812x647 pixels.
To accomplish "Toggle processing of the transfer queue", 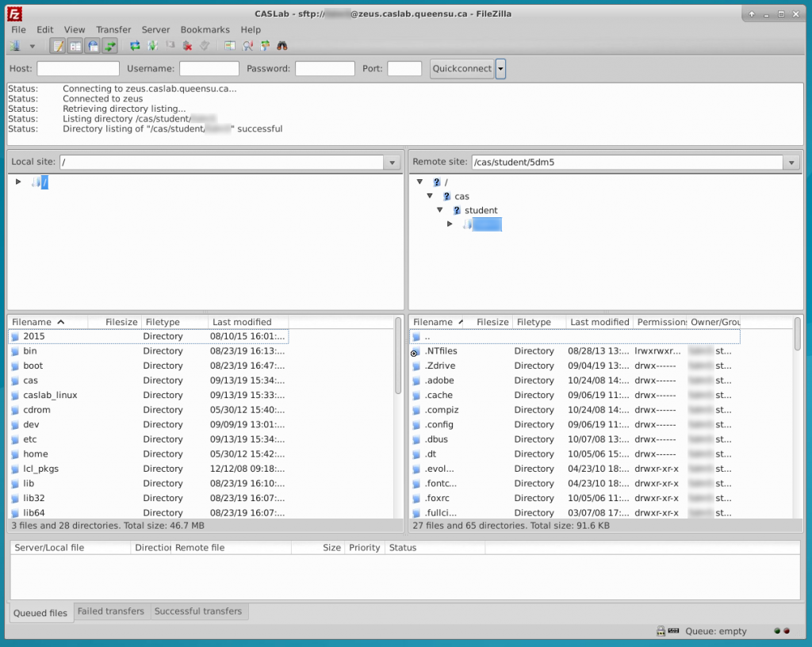I will click(152, 46).
